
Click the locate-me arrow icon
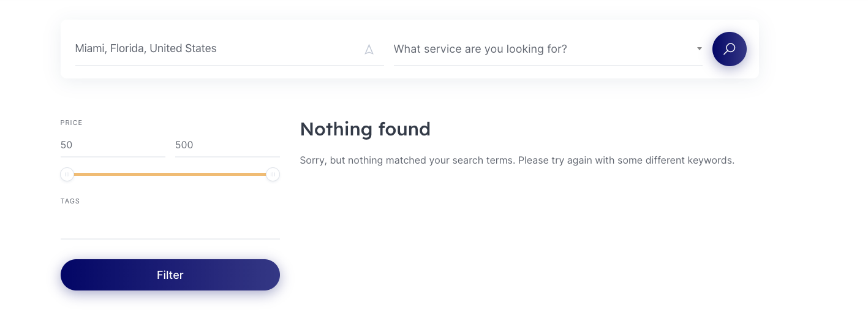tap(369, 50)
